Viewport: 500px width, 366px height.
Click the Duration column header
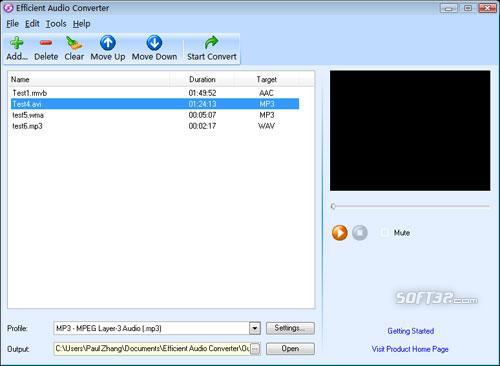[x=202, y=79]
